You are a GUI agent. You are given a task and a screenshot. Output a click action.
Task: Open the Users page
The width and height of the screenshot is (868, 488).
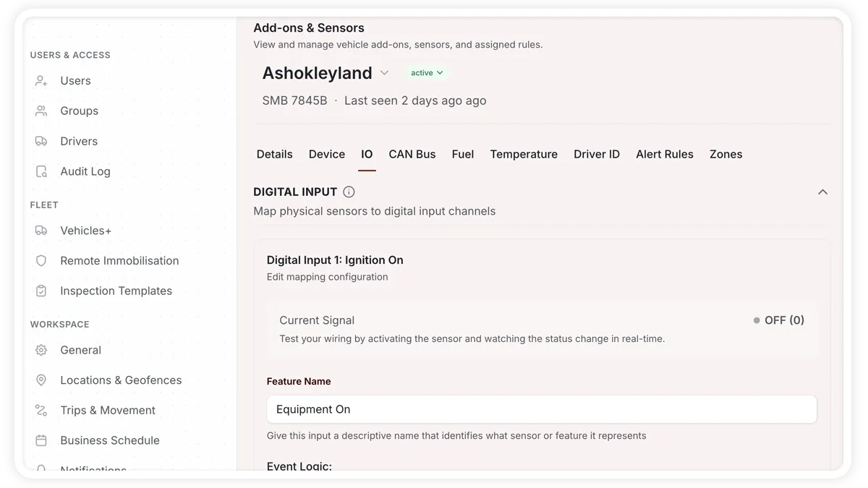click(x=75, y=81)
